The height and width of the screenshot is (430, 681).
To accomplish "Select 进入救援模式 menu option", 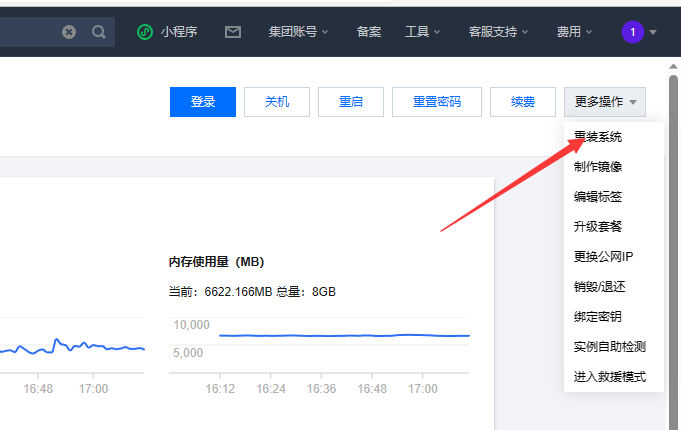I will coord(610,377).
